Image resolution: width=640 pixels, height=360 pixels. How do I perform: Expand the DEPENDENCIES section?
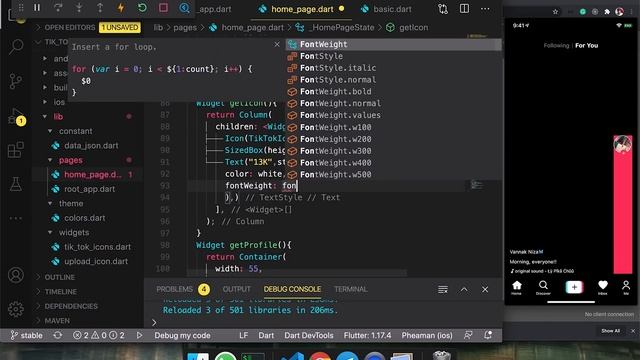pos(71,306)
